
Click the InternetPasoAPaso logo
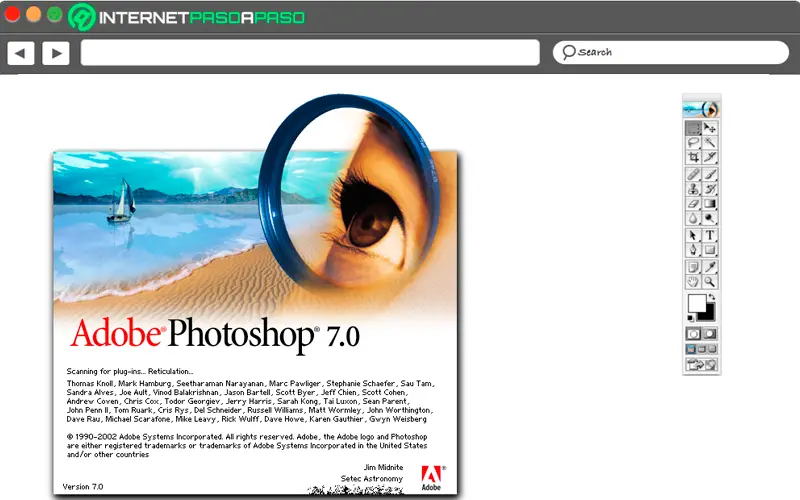pyautogui.click(x=187, y=17)
